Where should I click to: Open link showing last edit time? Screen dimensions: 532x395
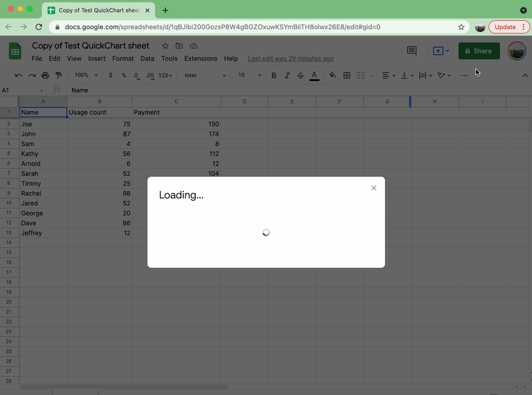pyautogui.click(x=290, y=58)
